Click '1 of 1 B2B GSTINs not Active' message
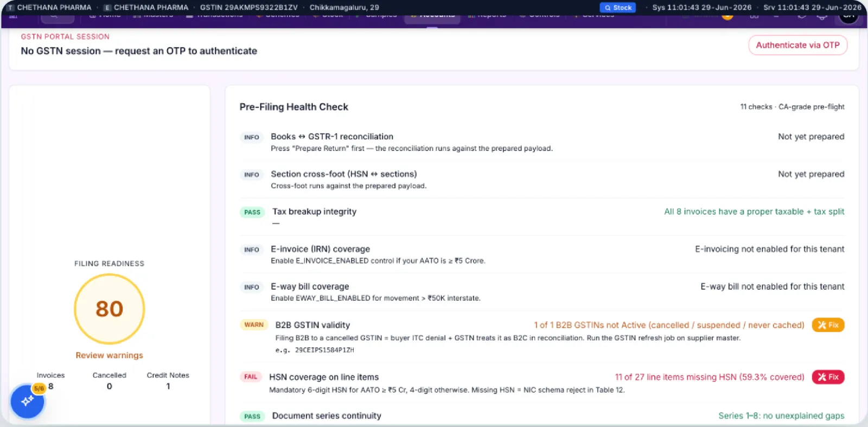868x427 pixels. [669, 325]
